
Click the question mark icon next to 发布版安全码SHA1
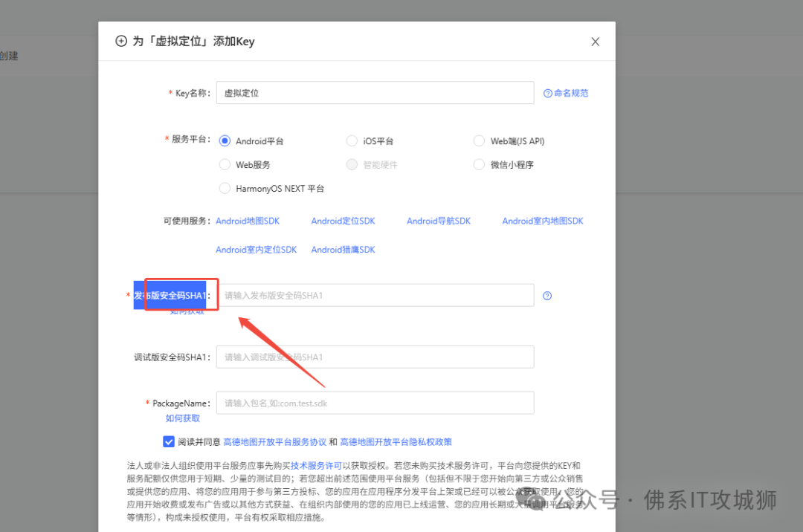(x=546, y=295)
